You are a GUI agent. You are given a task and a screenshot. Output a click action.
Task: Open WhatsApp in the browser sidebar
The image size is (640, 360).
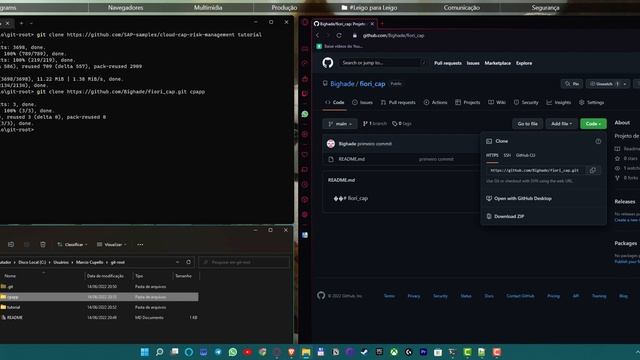(305, 114)
